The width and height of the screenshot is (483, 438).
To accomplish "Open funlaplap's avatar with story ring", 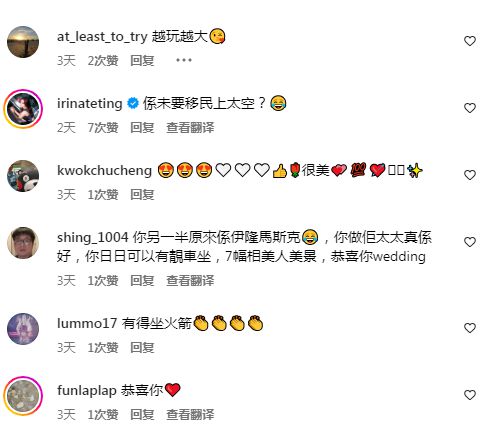I will (23, 396).
